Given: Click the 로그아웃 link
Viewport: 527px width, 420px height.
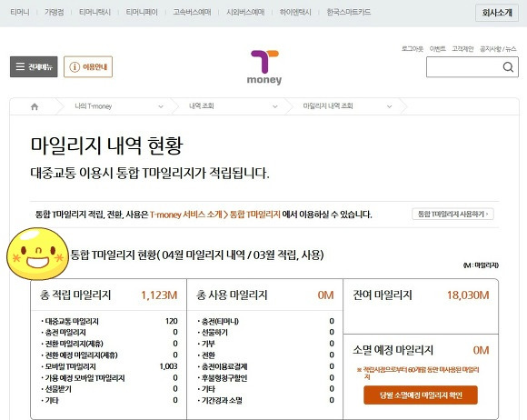Looking at the screenshot, I should click(413, 49).
